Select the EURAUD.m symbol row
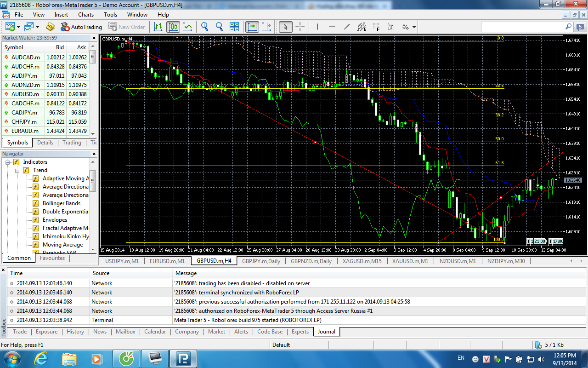 pos(45,131)
